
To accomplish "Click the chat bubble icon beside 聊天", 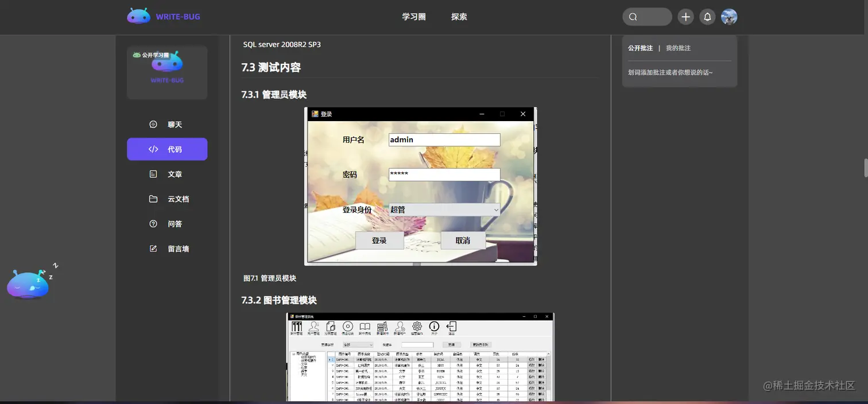I will click(153, 125).
